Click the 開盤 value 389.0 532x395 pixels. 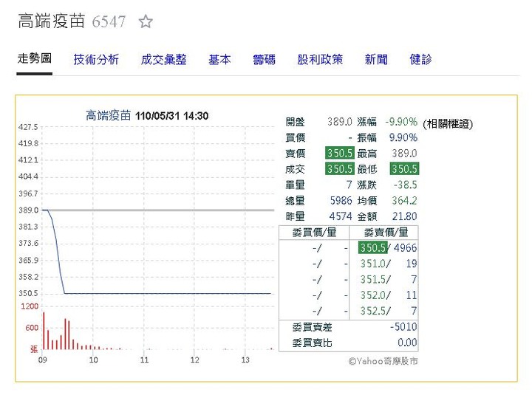click(340, 122)
